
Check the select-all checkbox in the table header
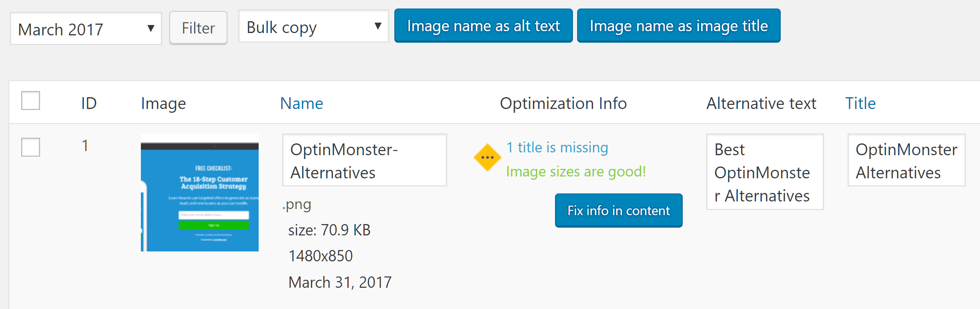click(30, 100)
